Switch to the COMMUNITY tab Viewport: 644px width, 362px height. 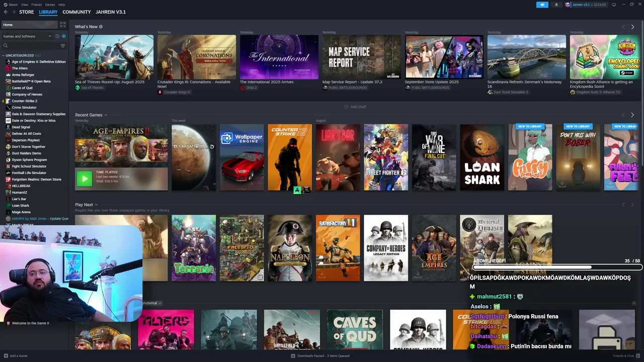pyautogui.click(x=76, y=12)
